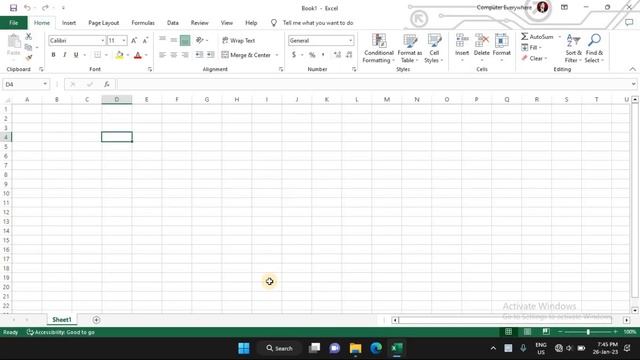Increase the font size

(x=134, y=40)
